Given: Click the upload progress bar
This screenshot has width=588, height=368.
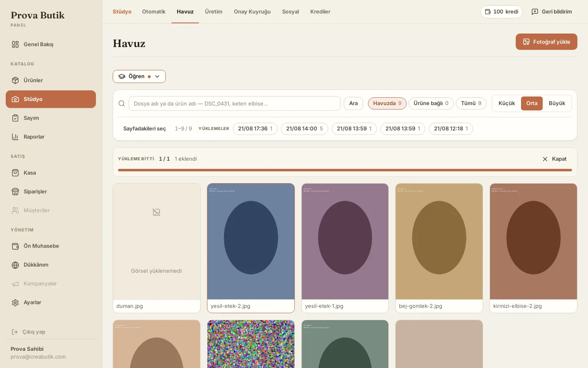Looking at the screenshot, I should tap(345, 170).
